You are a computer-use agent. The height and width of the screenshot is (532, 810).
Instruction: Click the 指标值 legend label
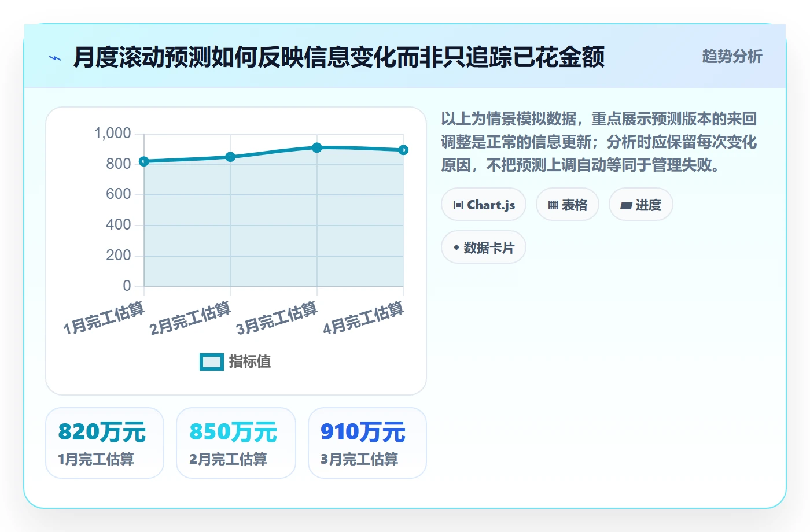(x=250, y=362)
